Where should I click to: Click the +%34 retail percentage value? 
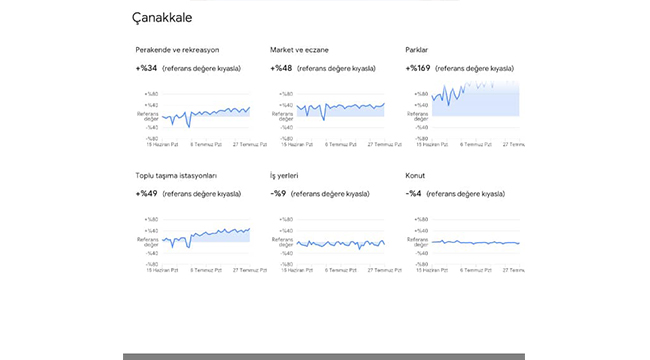click(146, 68)
